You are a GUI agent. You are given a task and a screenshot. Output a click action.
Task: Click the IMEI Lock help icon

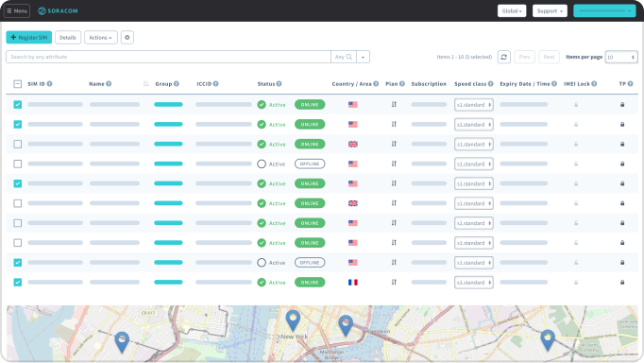click(x=594, y=84)
